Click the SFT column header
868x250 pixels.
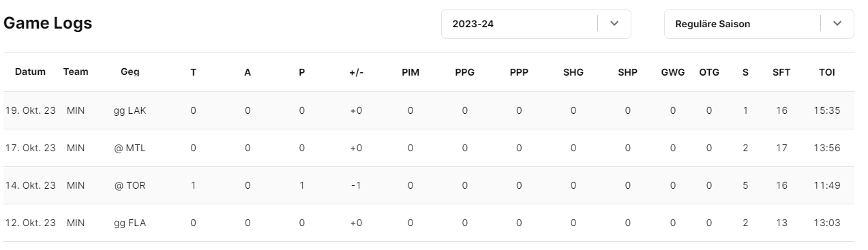coord(781,72)
